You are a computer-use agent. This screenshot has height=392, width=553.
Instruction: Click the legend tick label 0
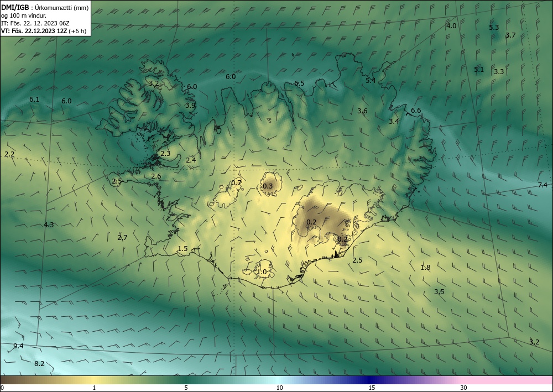coord(2,388)
